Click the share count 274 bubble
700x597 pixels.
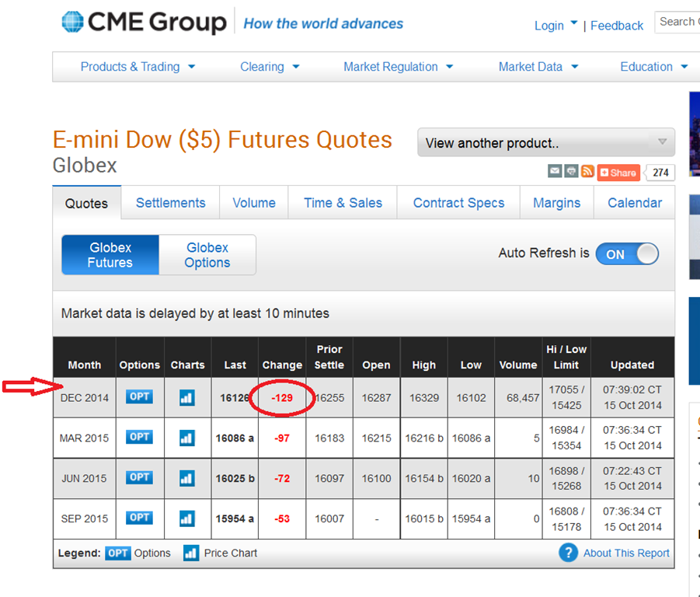click(x=660, y=173)
